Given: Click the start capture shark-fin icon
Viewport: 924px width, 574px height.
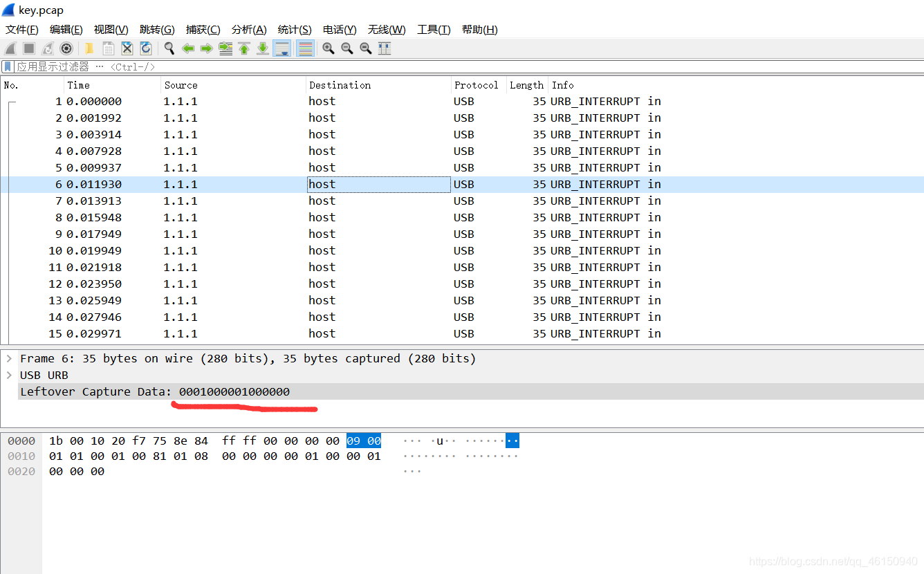Looking at the screenshot, I should click(x=10, y=48).
